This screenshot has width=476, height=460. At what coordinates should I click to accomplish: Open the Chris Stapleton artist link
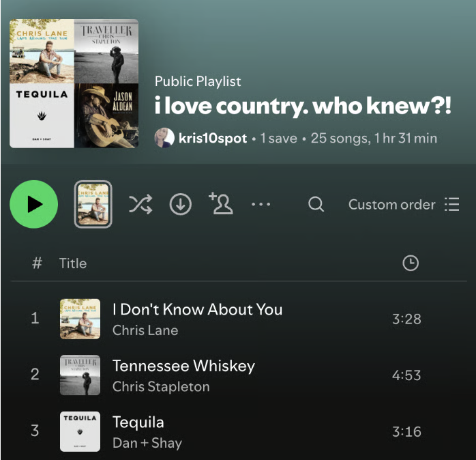pos(161,387)
